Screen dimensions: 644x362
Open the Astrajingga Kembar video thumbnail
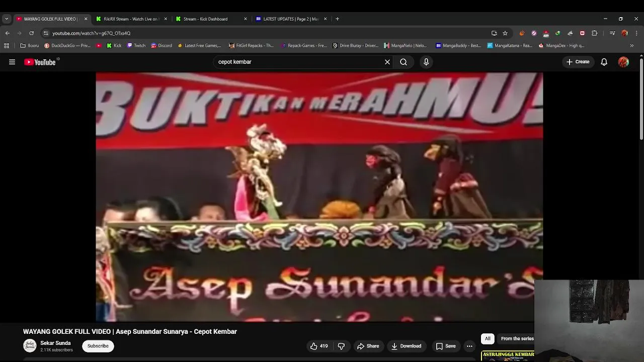click(508, 356)
